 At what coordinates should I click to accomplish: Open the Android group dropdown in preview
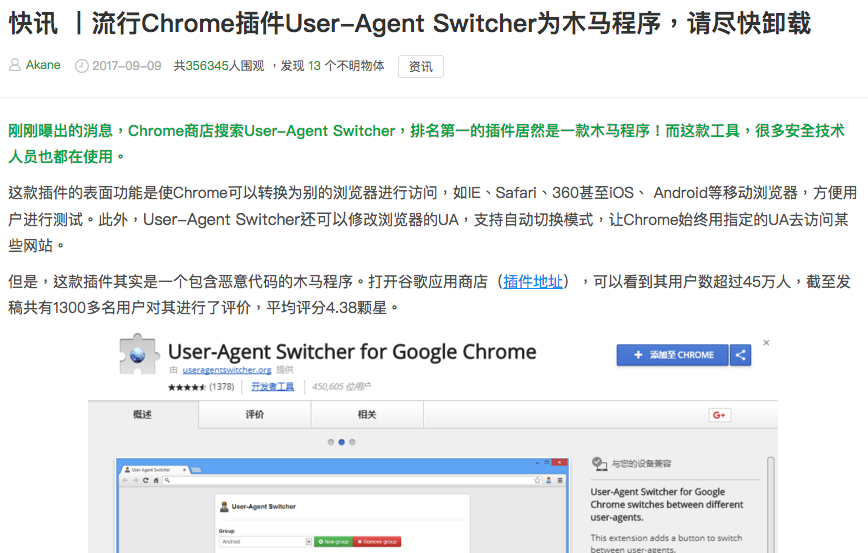click(x=266, y=541)
